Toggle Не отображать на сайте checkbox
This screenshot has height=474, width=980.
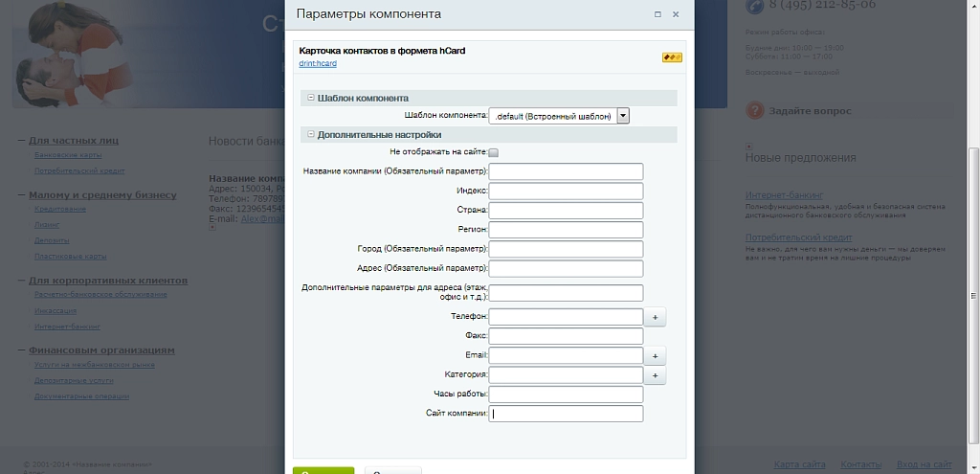(x=493, y=152)
